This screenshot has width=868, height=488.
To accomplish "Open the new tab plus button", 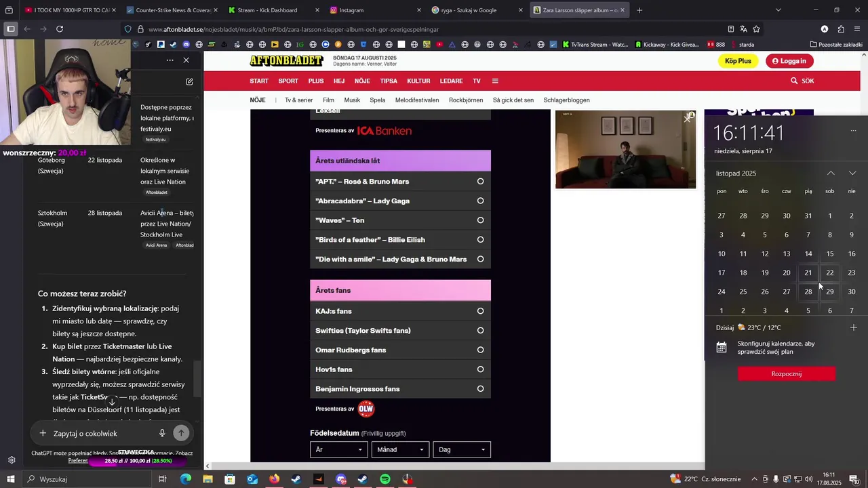I will (639, 10).
